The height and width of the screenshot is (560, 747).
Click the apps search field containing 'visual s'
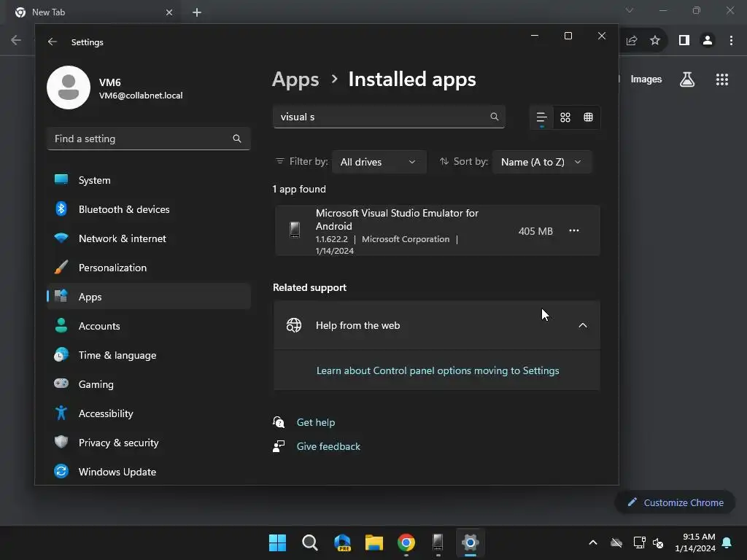coord(389,117)
